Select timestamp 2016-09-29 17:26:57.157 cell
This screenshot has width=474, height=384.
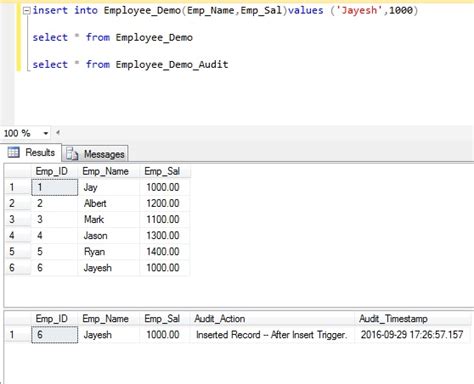coord(413,335)
